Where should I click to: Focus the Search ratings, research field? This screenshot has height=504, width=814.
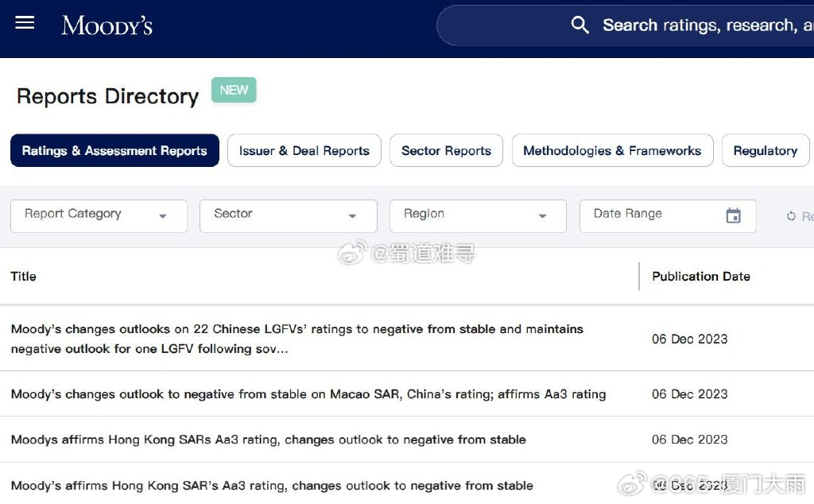coord(626,25)
